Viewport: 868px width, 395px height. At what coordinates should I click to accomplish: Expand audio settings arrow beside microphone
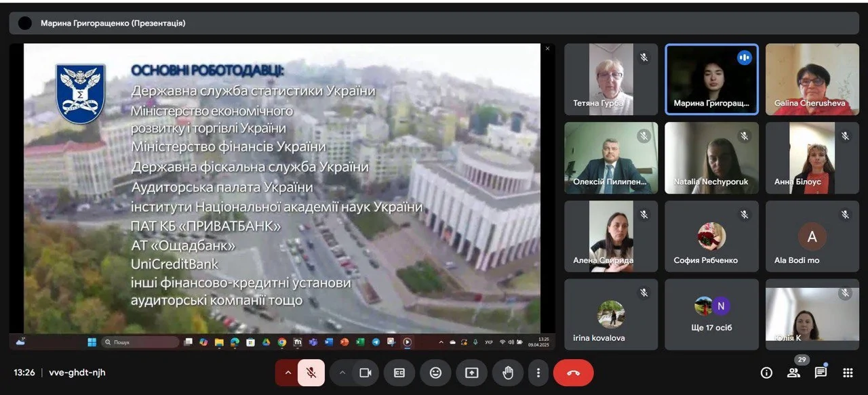(288, 373)
